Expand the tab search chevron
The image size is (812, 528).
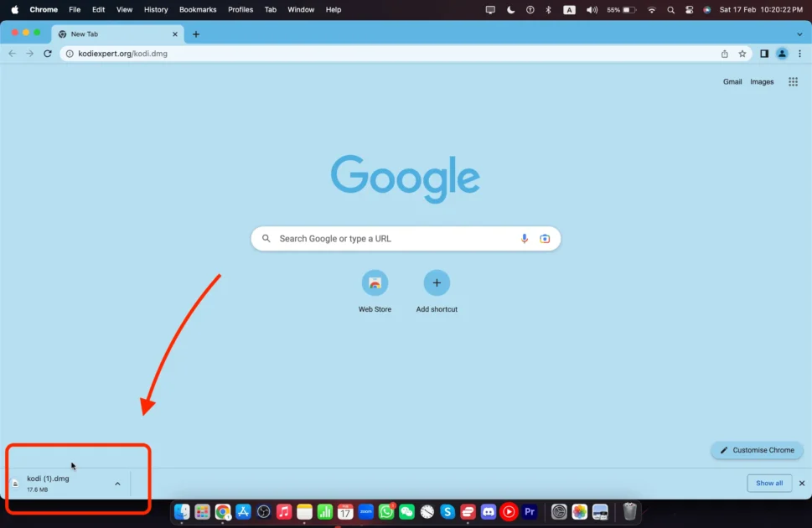pyautogui.click(x=799, y=34)
